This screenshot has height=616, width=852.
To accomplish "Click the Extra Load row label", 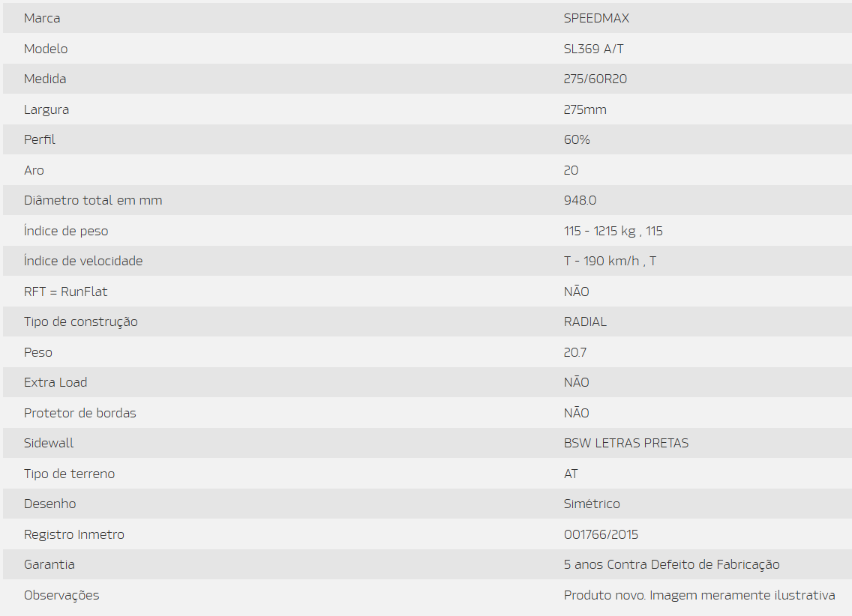I will (55, 382).
